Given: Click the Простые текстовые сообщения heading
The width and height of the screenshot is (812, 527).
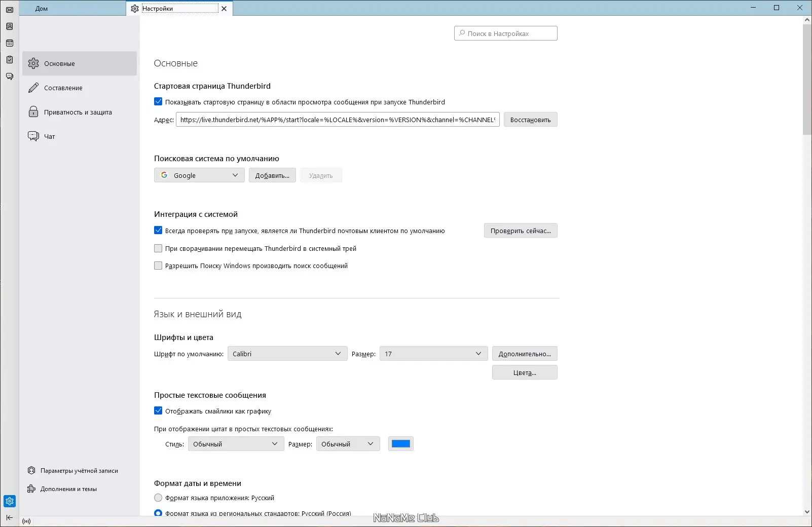Looking at the screenshot, I should [210, 395].
